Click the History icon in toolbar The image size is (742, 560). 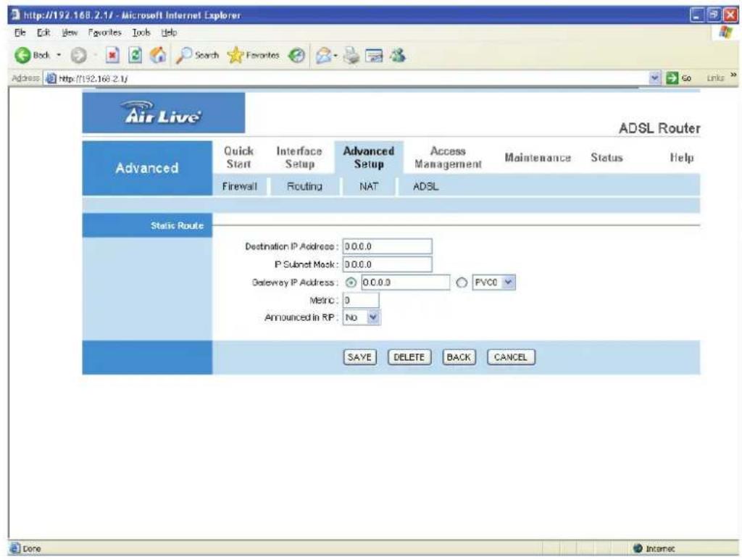click(296, 55)
